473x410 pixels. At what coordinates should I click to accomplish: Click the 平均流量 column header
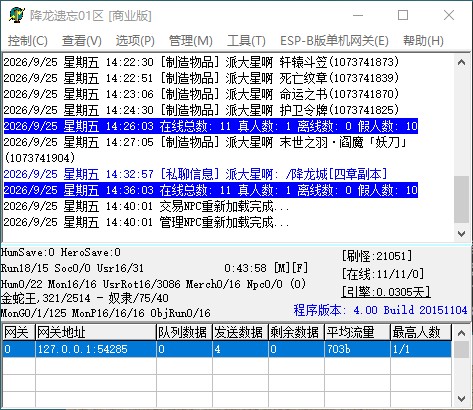tap(357, 332)
